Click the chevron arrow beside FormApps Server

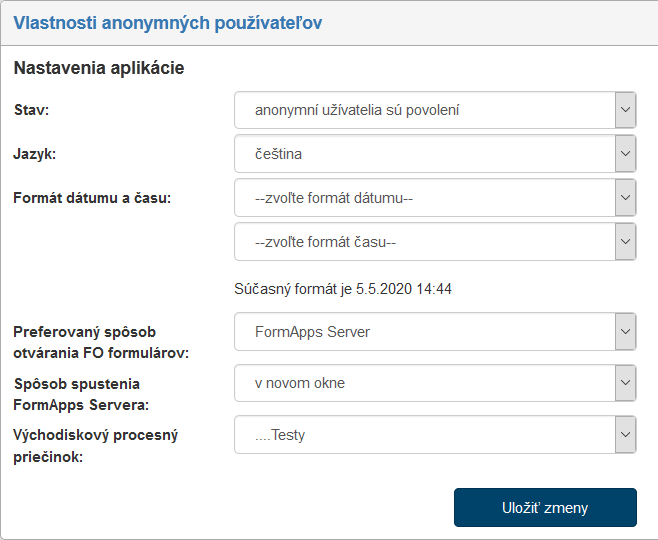coord(626,331)
